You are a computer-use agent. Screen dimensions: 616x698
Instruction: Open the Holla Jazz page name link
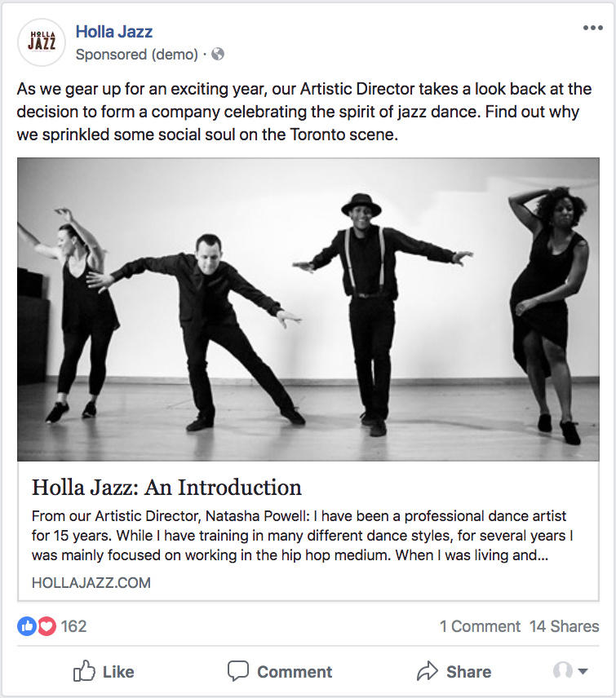pyautogui.click(x=114, y=32)
